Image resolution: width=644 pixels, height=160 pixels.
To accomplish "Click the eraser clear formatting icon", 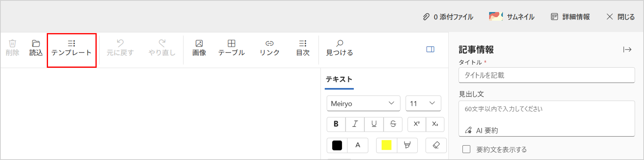I will coord(436,145).
